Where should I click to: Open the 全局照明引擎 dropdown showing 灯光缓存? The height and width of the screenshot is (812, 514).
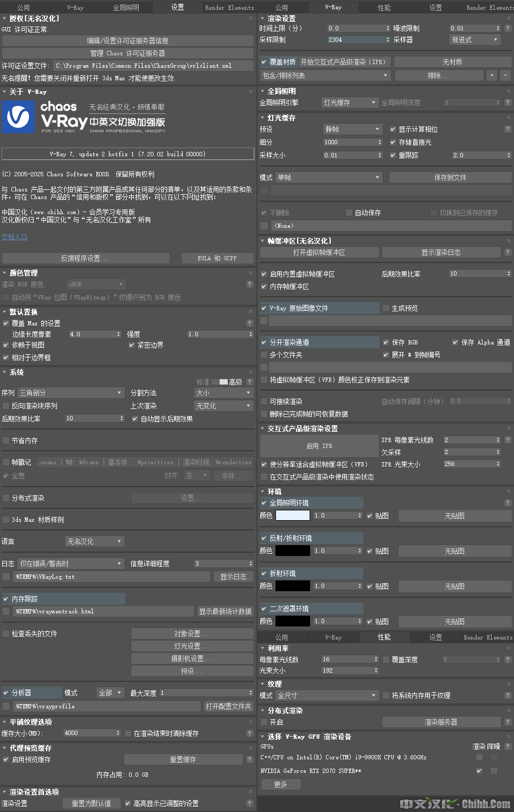point(350,103)
